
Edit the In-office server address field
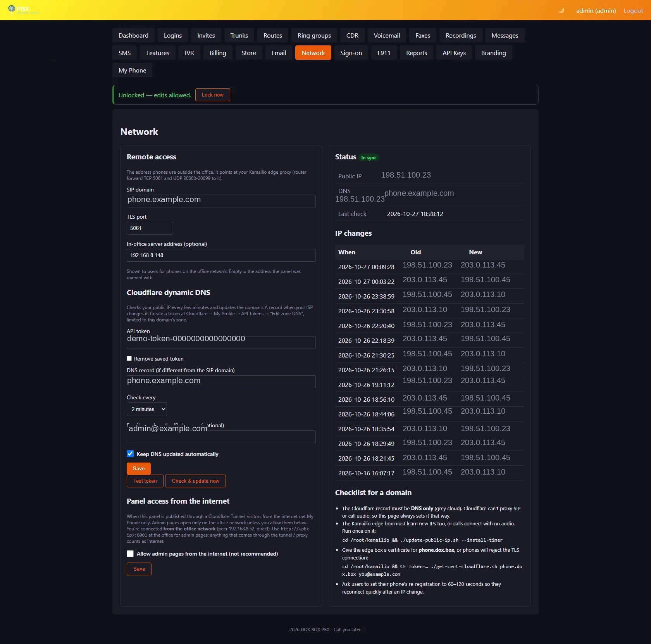(221, 255)
